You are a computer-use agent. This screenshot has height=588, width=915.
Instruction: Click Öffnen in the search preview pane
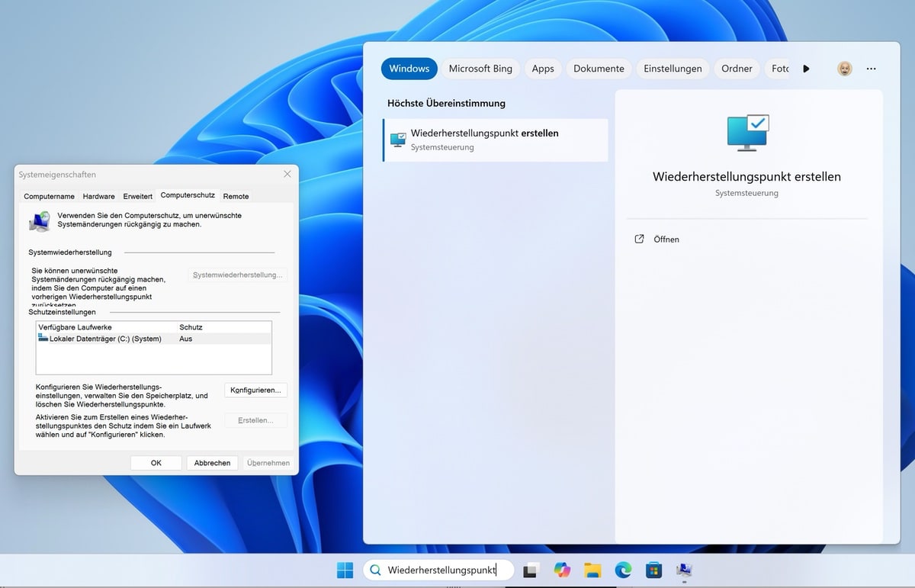[x=666, y=239]
